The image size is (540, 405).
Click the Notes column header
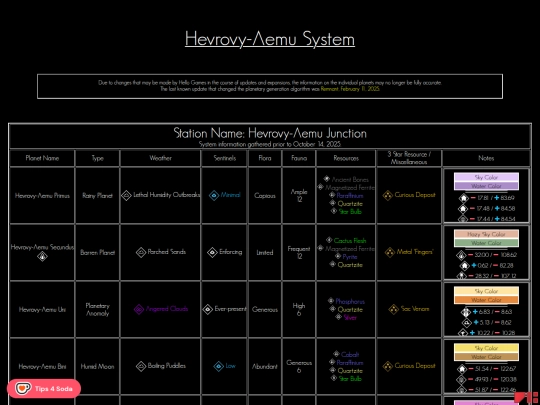486,158
